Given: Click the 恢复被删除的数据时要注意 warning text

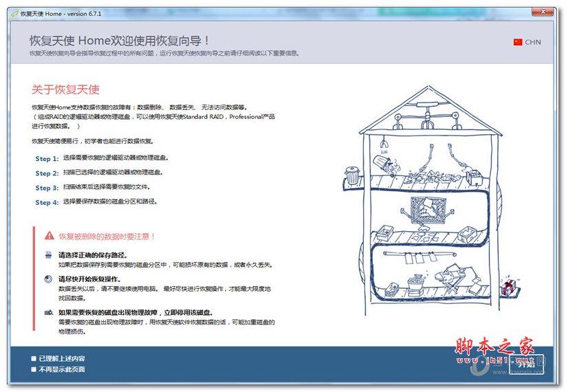Looking at the screenshot, I should 107,237.
